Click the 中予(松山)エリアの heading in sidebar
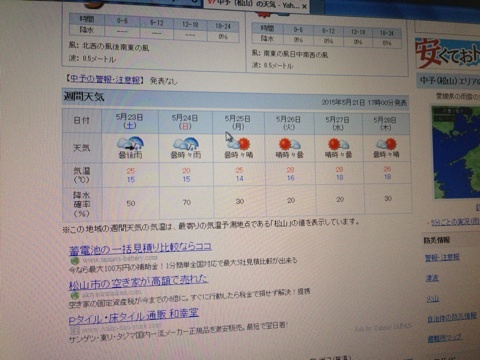Viewport: 480px width, 360px height. click(450, 81)
